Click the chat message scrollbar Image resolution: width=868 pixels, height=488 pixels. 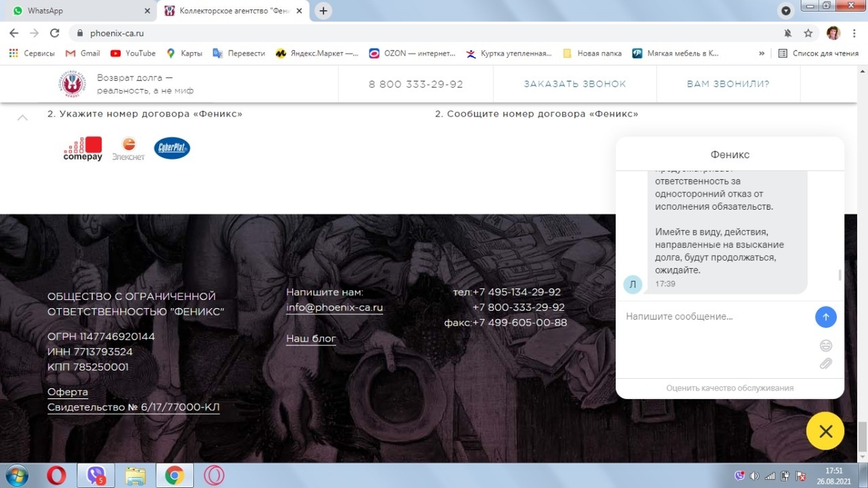(x=840, y=275)
